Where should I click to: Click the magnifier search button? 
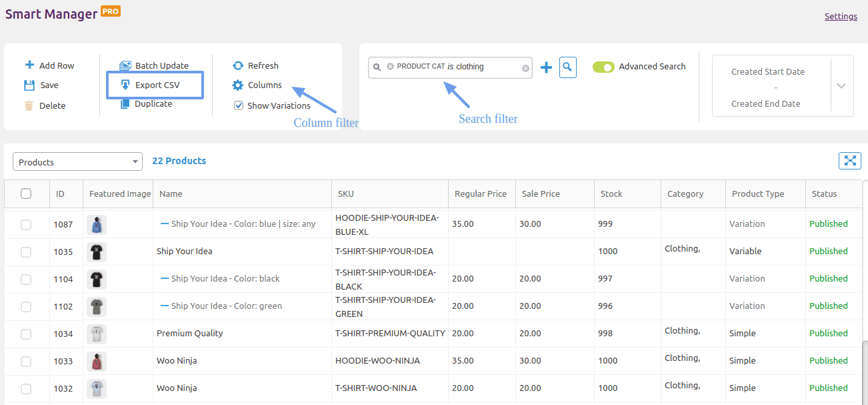point(567,67)
